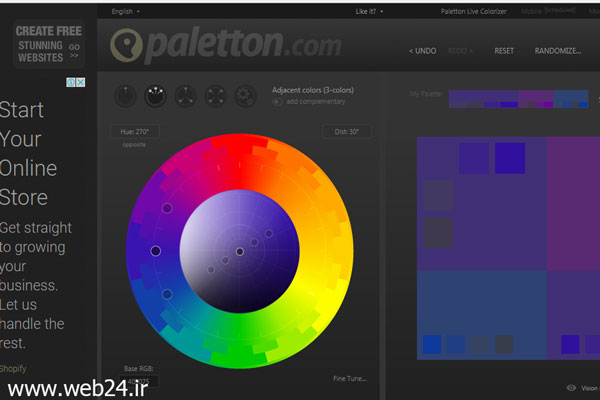Viewport: 600px width, 400px height.
Task: Expand the Like it? dropdown
Action: click(369, 11)
